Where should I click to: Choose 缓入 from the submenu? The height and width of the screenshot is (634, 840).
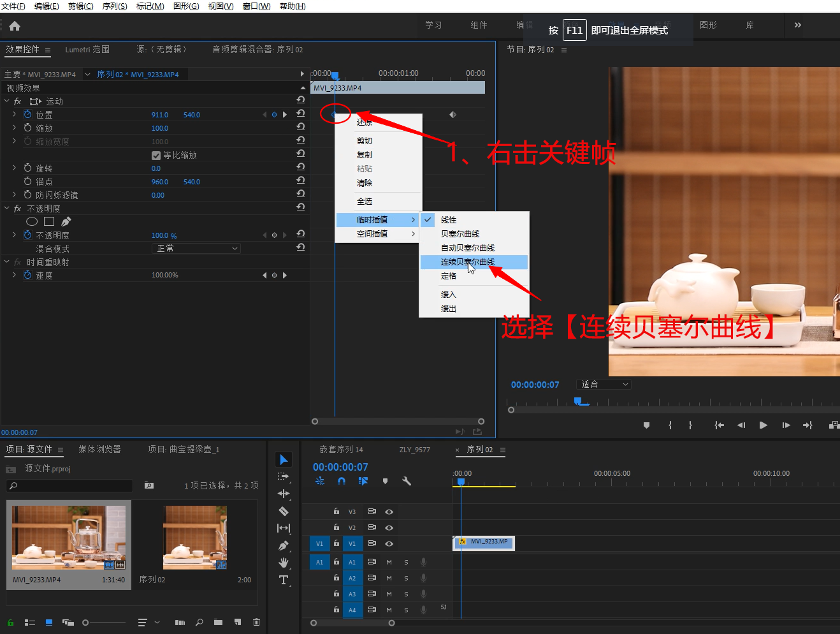pyautogui.click(x=474, y=294)
